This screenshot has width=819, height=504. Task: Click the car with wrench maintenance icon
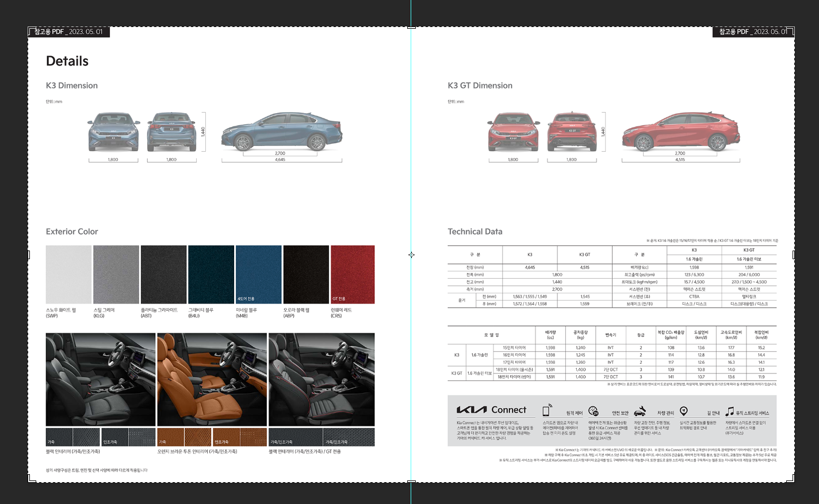click(x=640, y=411)
